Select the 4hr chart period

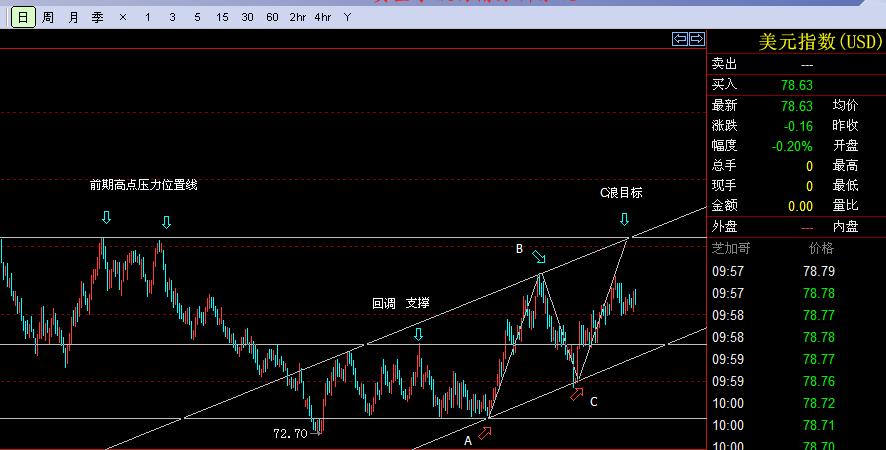(323, 18)
